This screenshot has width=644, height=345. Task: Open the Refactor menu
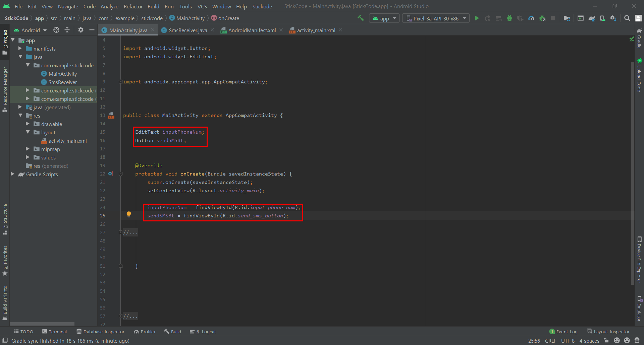click(133, 6)
